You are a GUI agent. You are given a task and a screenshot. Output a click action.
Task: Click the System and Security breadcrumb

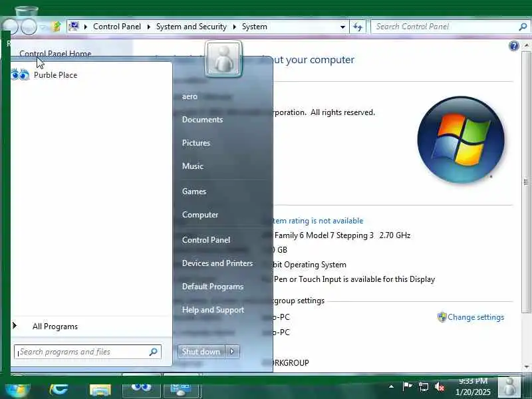click(192, 27)
